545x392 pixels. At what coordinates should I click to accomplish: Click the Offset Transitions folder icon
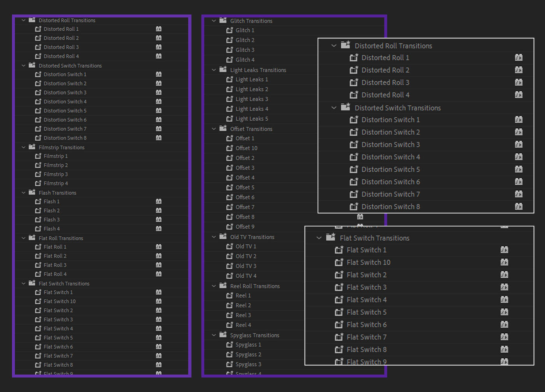(223, 128)
